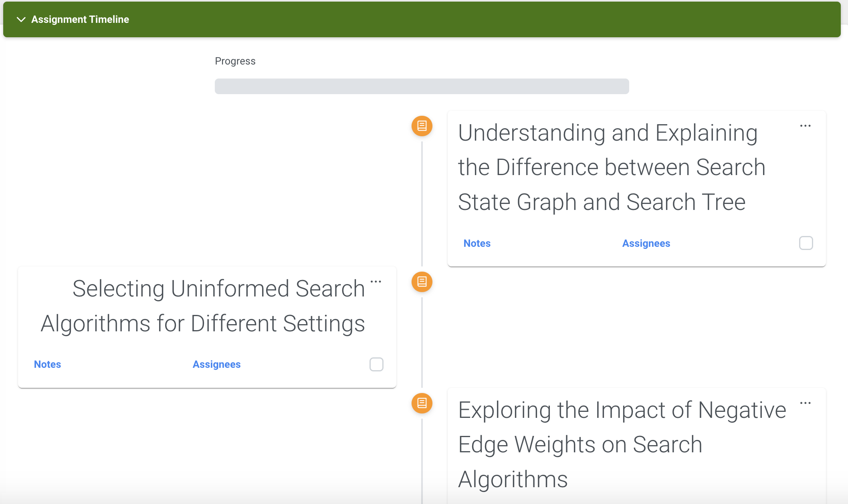Check the completion box for Selecting Uninformed Search task

click(376, 365)
